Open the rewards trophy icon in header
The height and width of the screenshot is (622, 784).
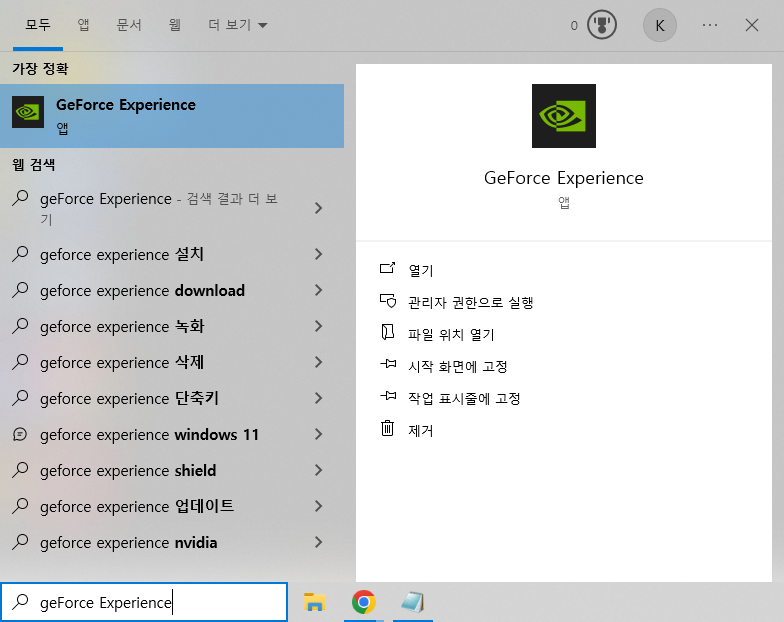602,25
